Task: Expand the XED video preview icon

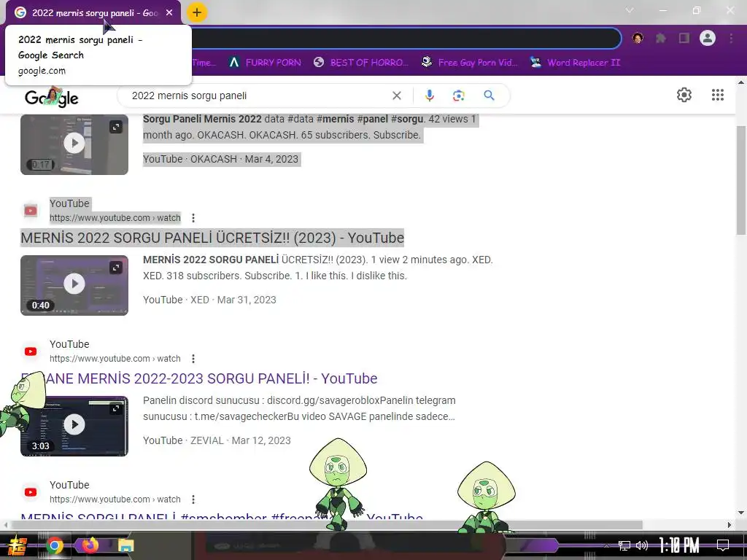Action: point(116,268)
